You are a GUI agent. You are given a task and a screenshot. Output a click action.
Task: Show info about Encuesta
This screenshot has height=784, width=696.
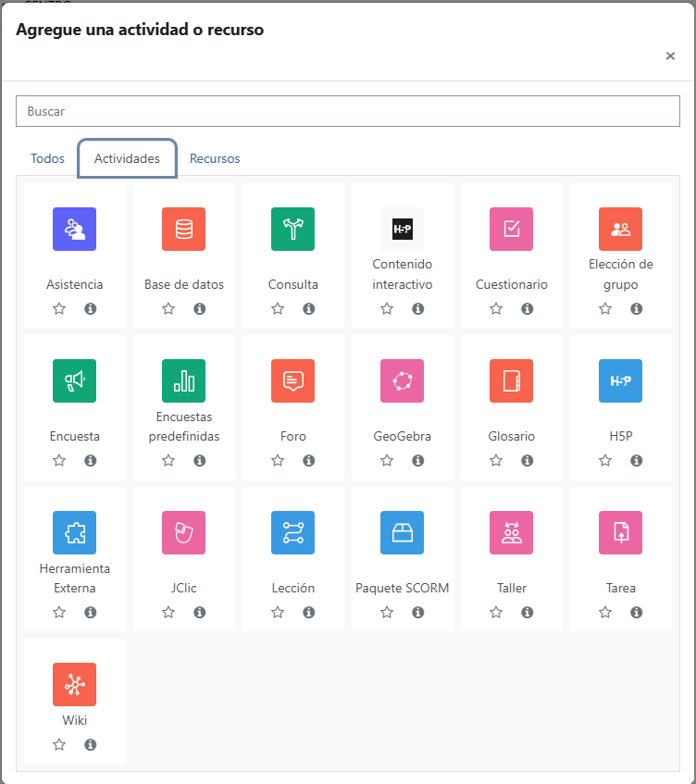tap(91, 461)
